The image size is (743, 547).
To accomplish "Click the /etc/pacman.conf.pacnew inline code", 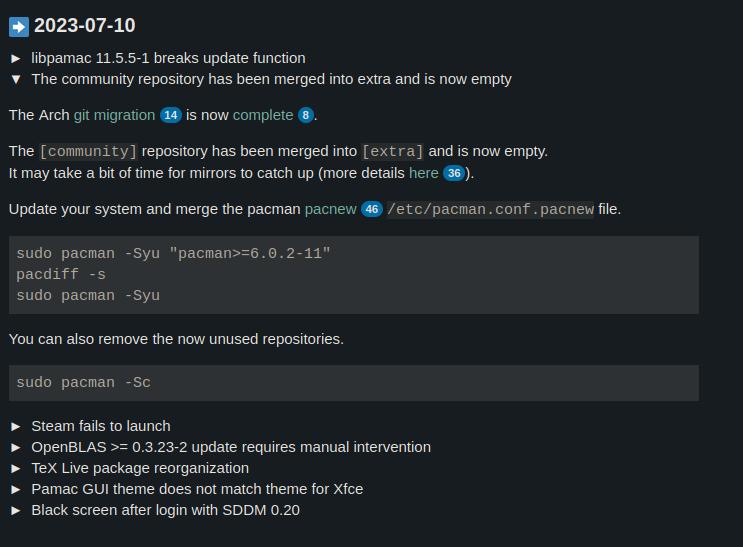I will [490, 210].
